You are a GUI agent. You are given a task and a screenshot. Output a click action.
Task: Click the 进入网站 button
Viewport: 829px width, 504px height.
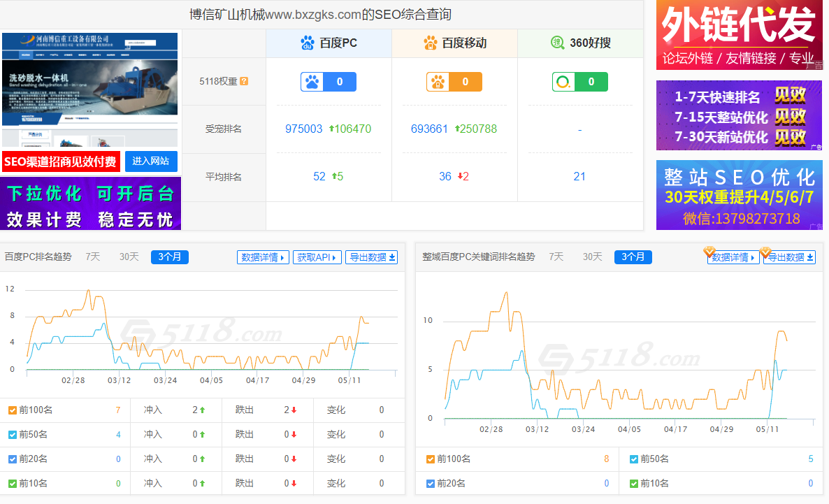(x=151, y=161)
